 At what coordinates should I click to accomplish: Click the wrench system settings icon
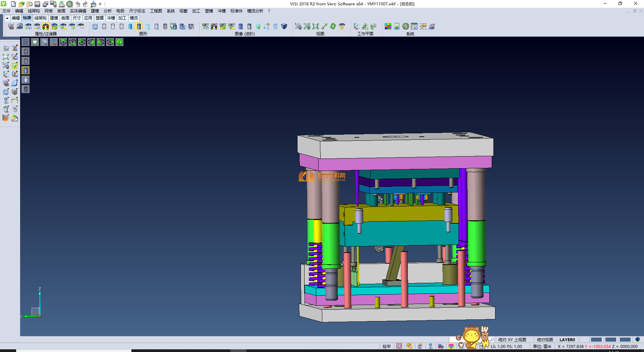pos(406,26)
